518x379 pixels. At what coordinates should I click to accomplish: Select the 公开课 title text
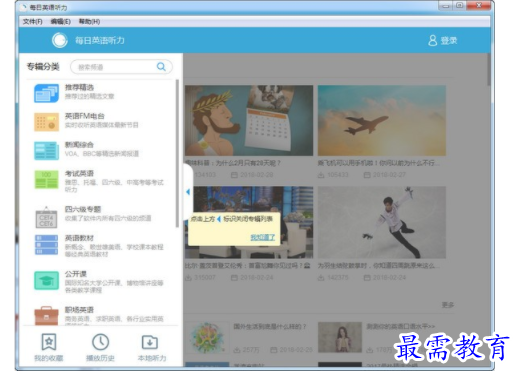pos(76,274)
